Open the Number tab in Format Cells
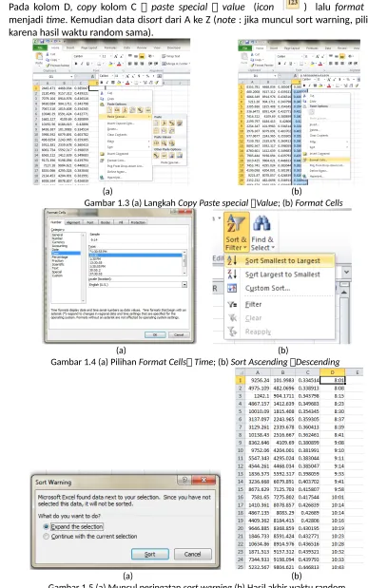The height and width of the screenshot is (588, 368). pyautogui.click(x=56, y=222)
